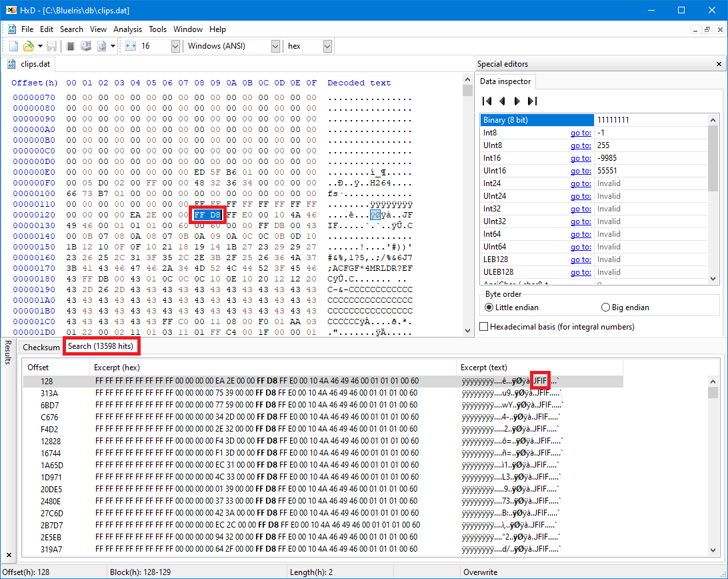Click the Excerpt (hex) column header
Image resolution: width=728 pixels, height=579 pixels.
point(273,368)
